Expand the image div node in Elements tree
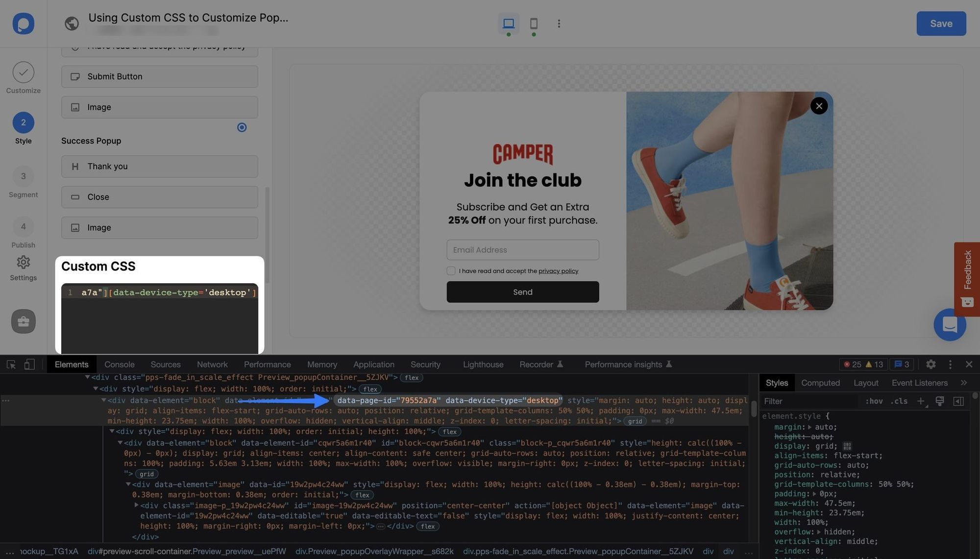This screenshot has height=559, width=980. pyautogui.click(x=136, y=505)
